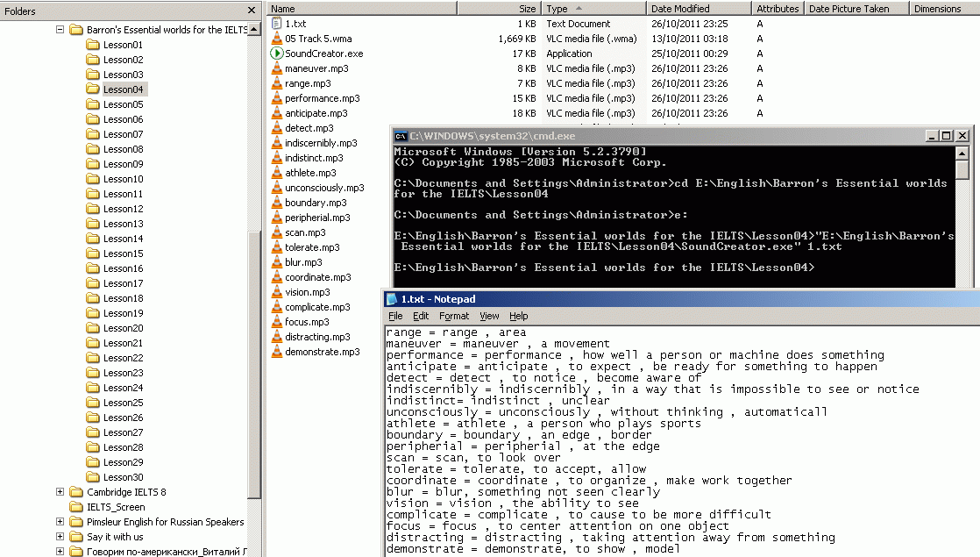This screenshot has width=980, height=557.
Task: Select the Lesson04 folder in the tree
Action: [x=123, y=89]
